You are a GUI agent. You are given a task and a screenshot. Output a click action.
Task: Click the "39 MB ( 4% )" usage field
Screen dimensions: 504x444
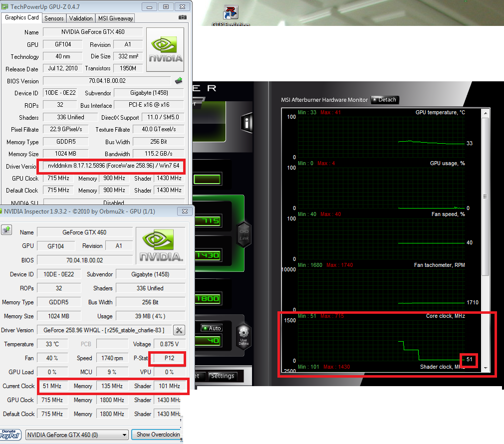click(150, 316)
